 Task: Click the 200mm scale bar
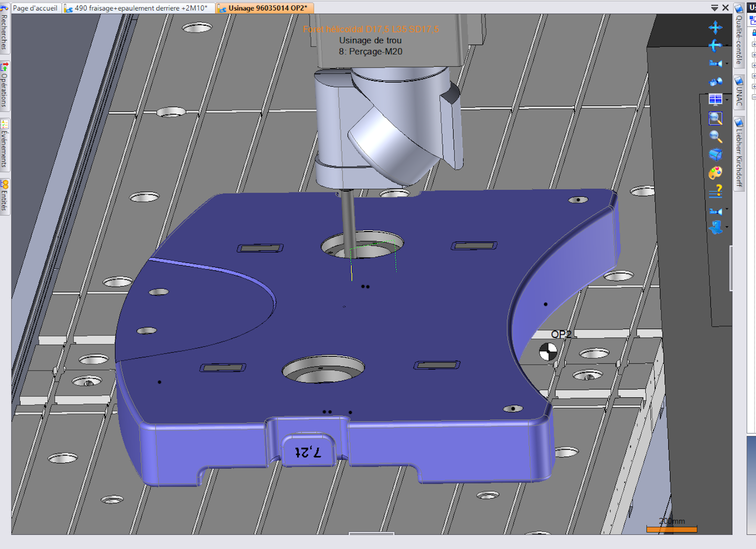tap(671, 529)
